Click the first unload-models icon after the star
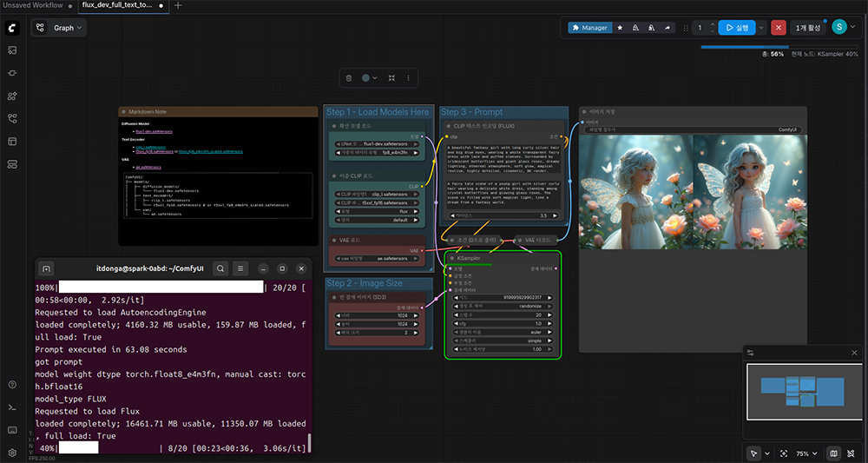This screenshot has width=868, height=463. click(635, 28)
